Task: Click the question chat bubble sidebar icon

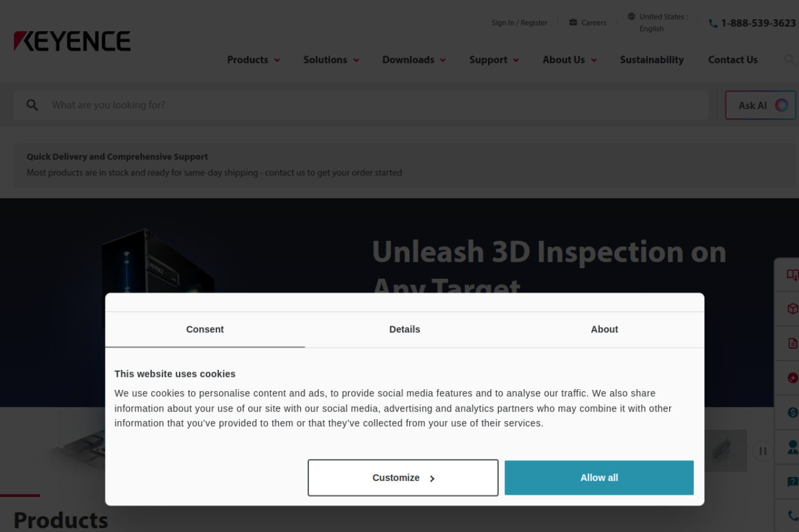Action: pyautogui.click(x=792, y=481)
